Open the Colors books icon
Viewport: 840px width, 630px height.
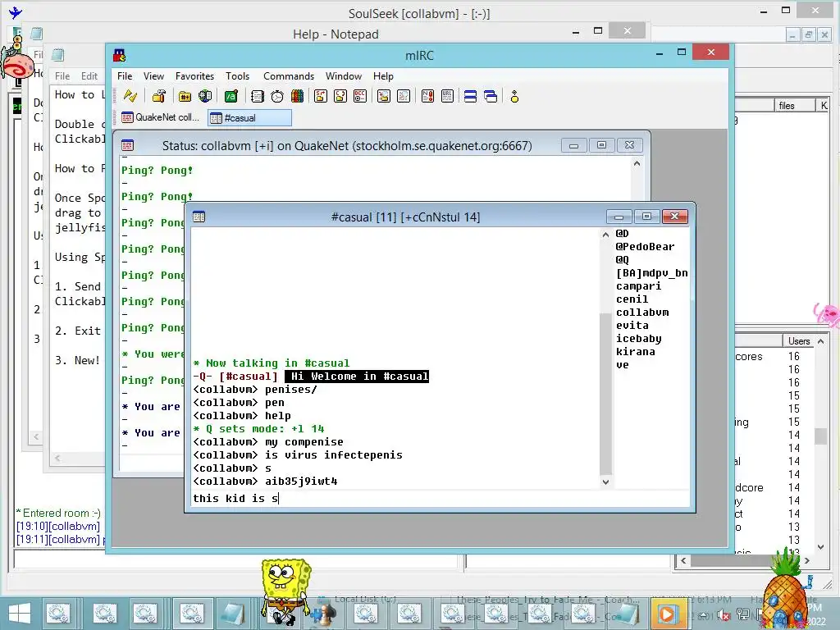pyautogui.click(x=297, y=97)
